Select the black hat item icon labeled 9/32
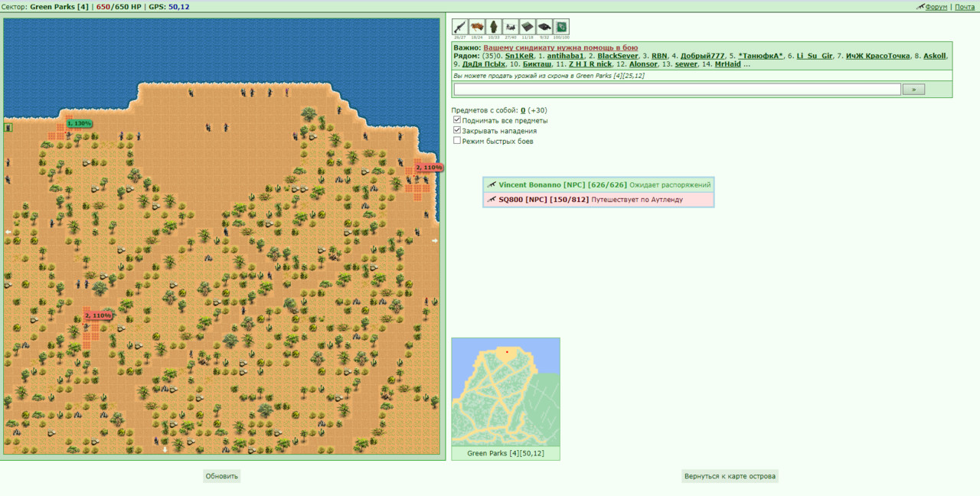Viewport: 980px width, 496px height. click(544, 27)
